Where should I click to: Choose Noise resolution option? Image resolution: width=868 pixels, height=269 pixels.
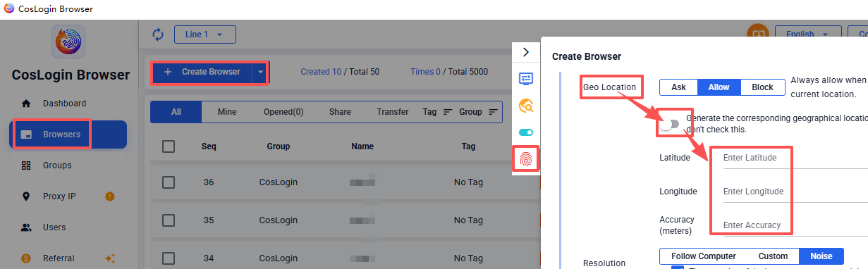[821, 256]
